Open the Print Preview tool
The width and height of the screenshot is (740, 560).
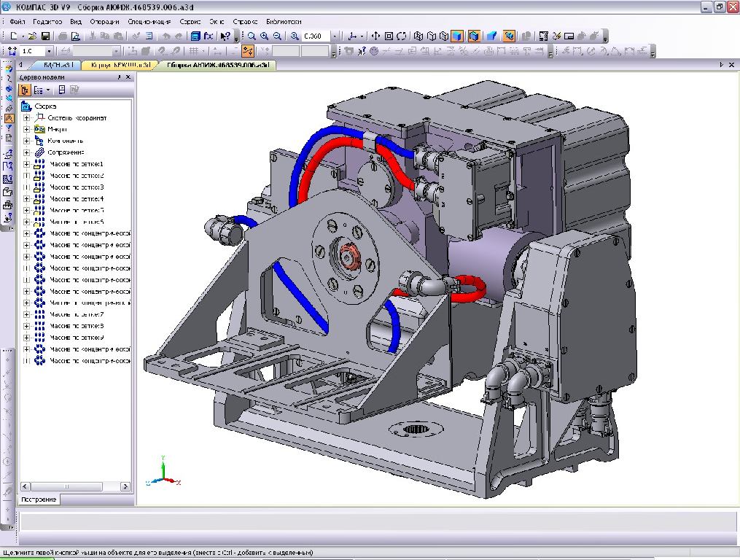tap(77, 36)
